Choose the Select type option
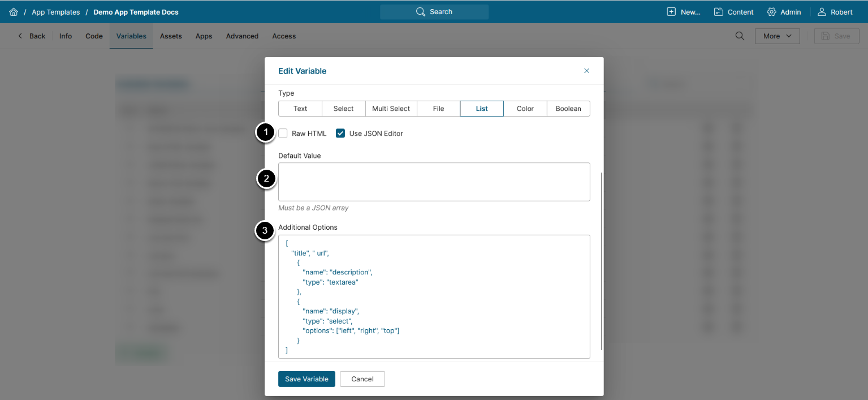 (343, 109)
